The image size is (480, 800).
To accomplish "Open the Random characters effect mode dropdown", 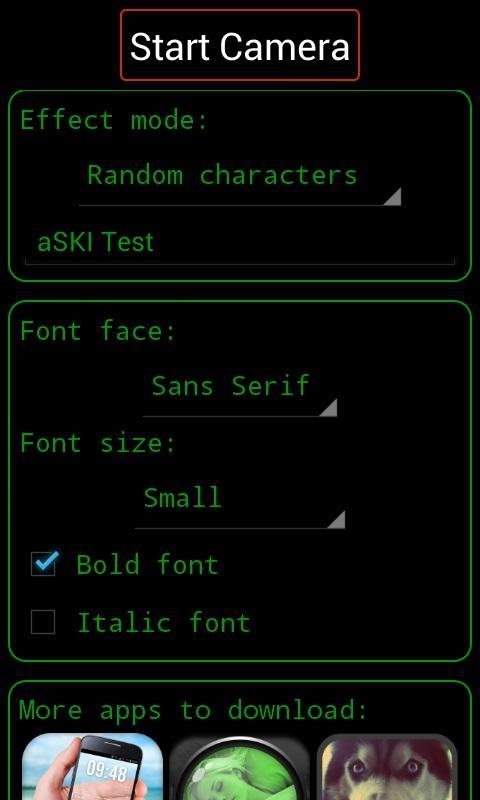I will [x=240, y=182].
